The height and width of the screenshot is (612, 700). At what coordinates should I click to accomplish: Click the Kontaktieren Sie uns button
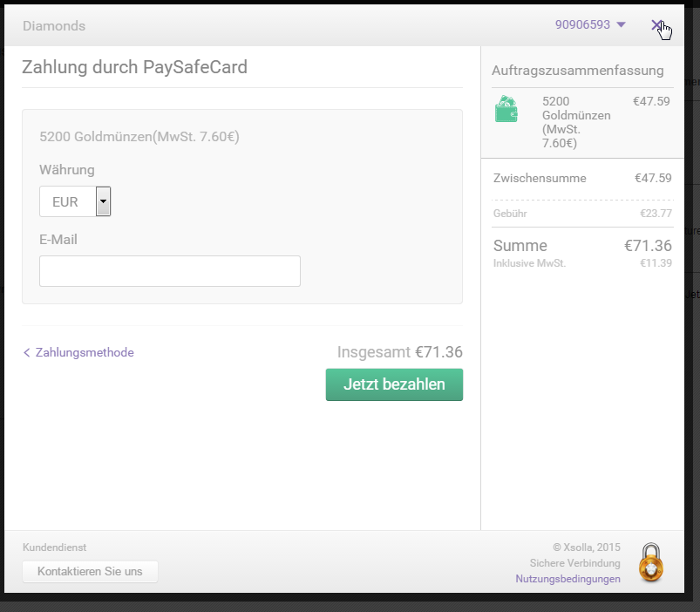(91, 572)
